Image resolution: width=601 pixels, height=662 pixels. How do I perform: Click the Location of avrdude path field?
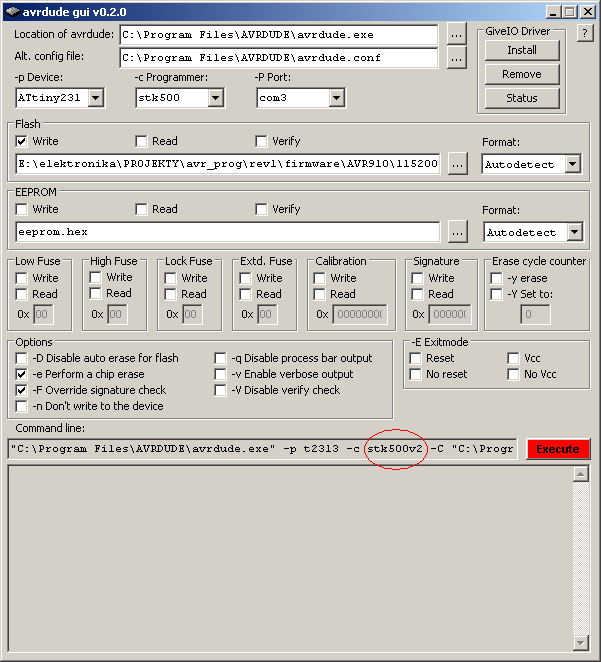pyautogui.click(x=279, y=35)
